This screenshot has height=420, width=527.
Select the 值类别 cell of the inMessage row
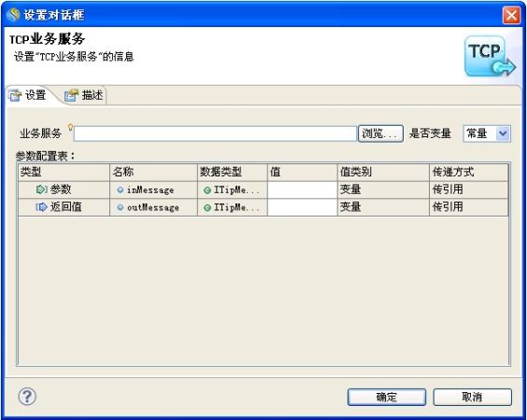383,189
